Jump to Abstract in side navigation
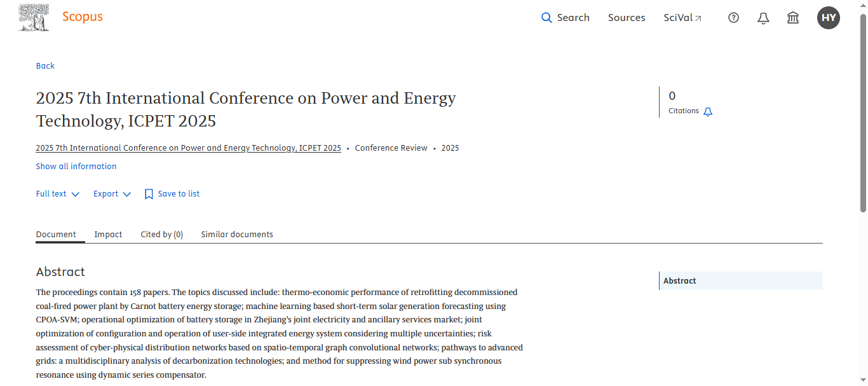 [x=680, y=281]
